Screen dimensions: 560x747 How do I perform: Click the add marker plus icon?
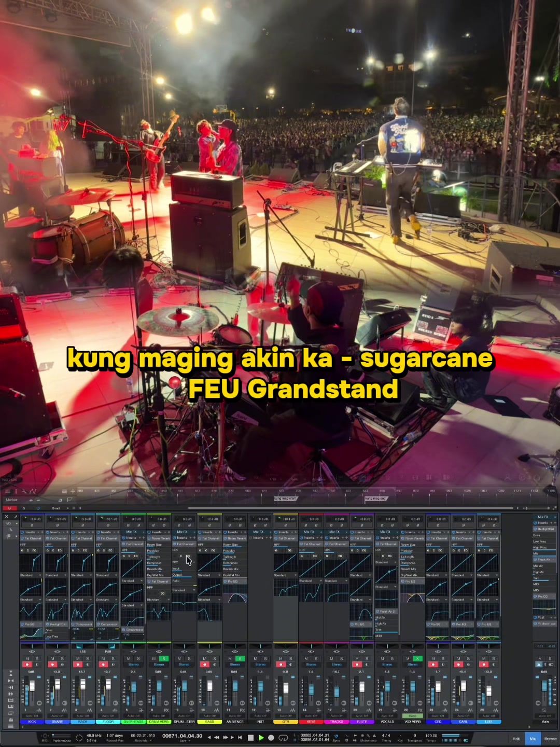click(x=31, y=500)
